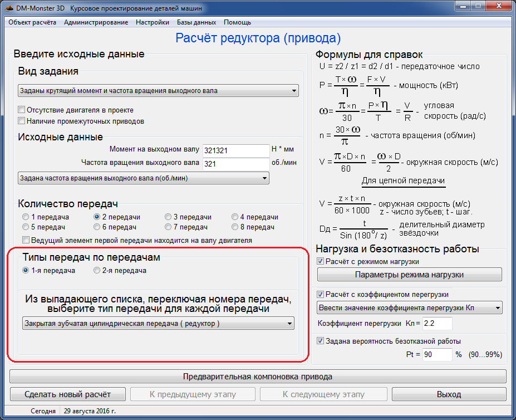Click the Для цепной передачи underlined label

(x=403, y=181)
